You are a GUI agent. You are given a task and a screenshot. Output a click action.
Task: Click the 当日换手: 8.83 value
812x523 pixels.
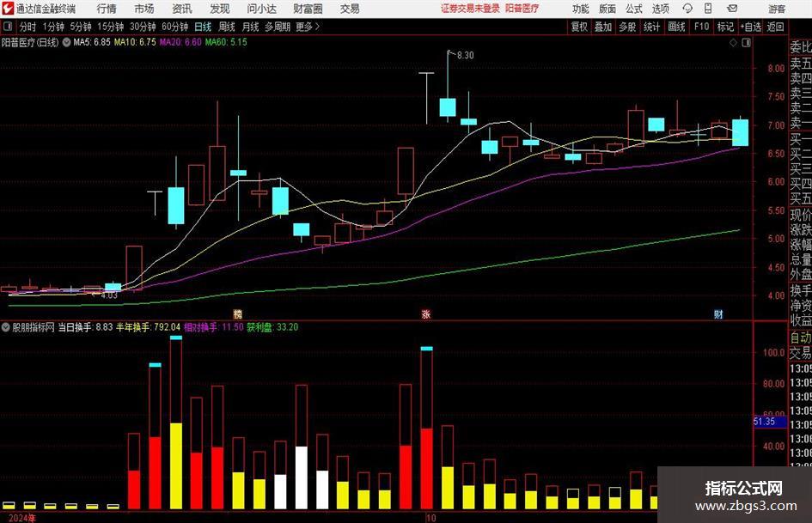click(85, 327)
